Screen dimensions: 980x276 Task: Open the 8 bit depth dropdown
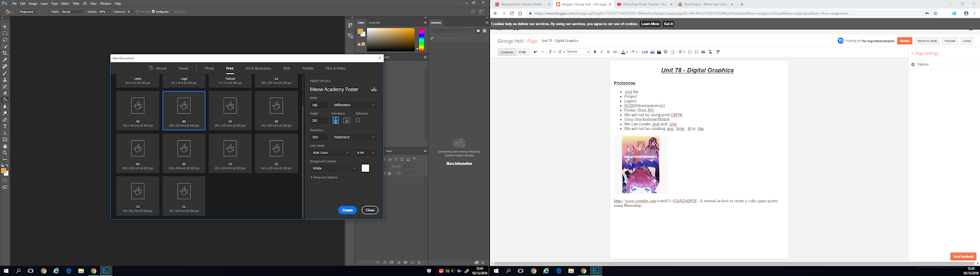tap(366, 153)
